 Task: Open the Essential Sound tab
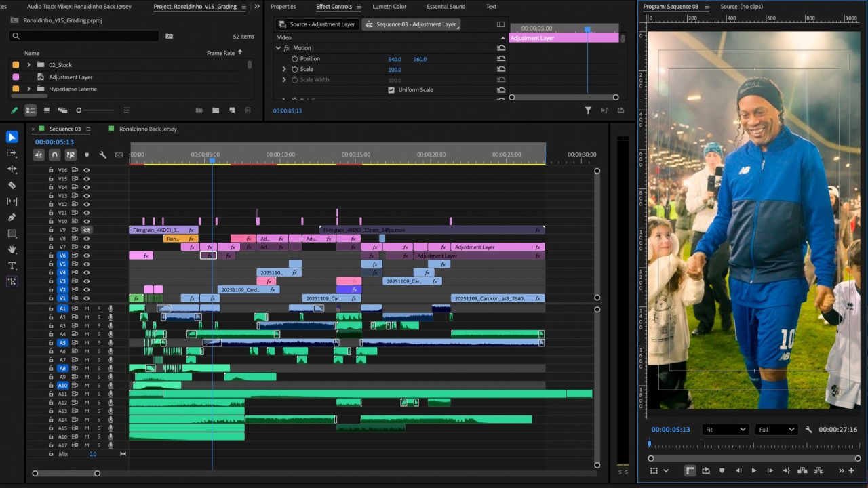pyautogui.click(x=446, y=7)
